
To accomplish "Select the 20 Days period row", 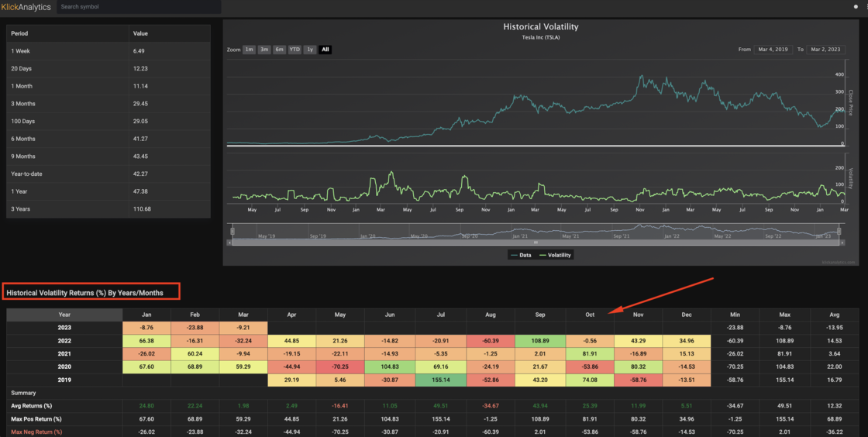I will (x=108, y=69).
